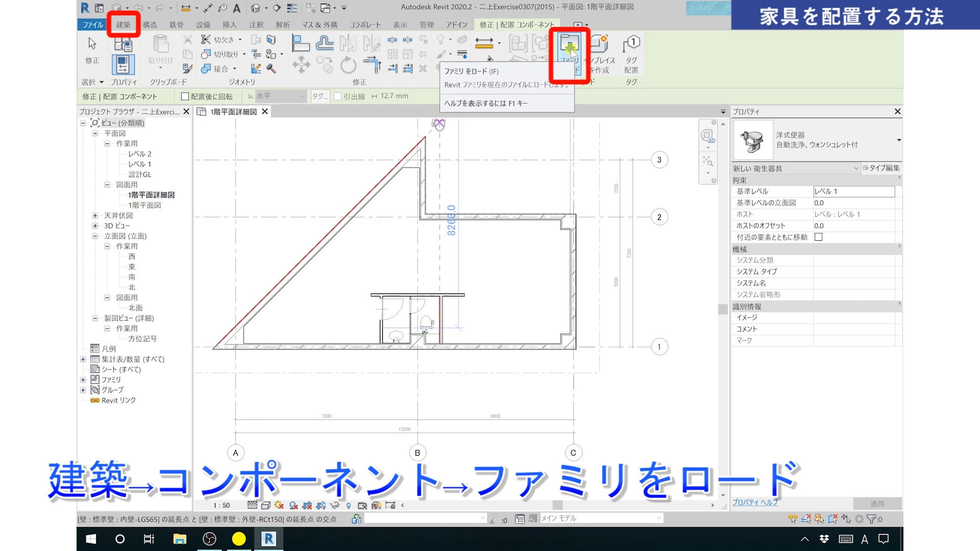This screenshot has height=551, width=980.
Task: Click the Properties (プロパティ) ribbon icon
Action: (x=123, y=65)
